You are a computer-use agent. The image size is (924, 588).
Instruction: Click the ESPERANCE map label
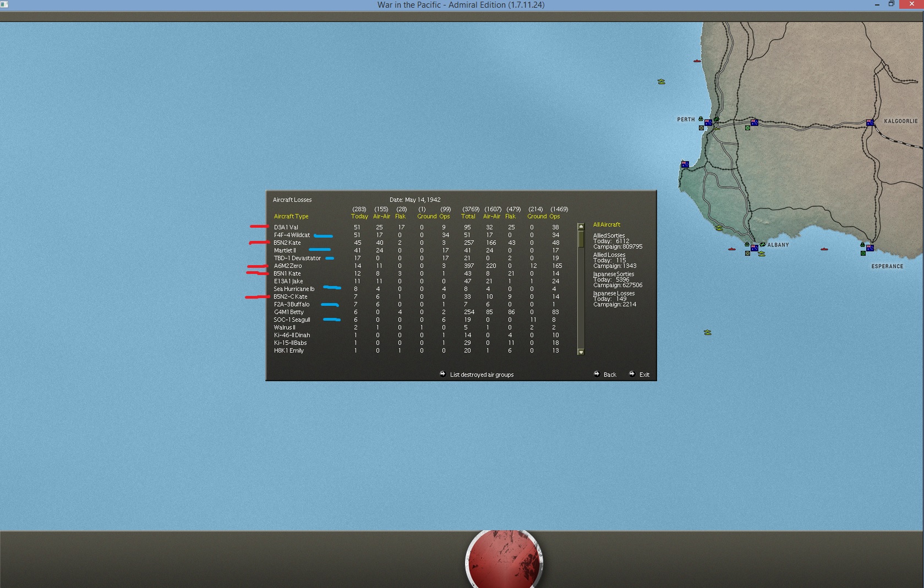[x=887, y=266]
